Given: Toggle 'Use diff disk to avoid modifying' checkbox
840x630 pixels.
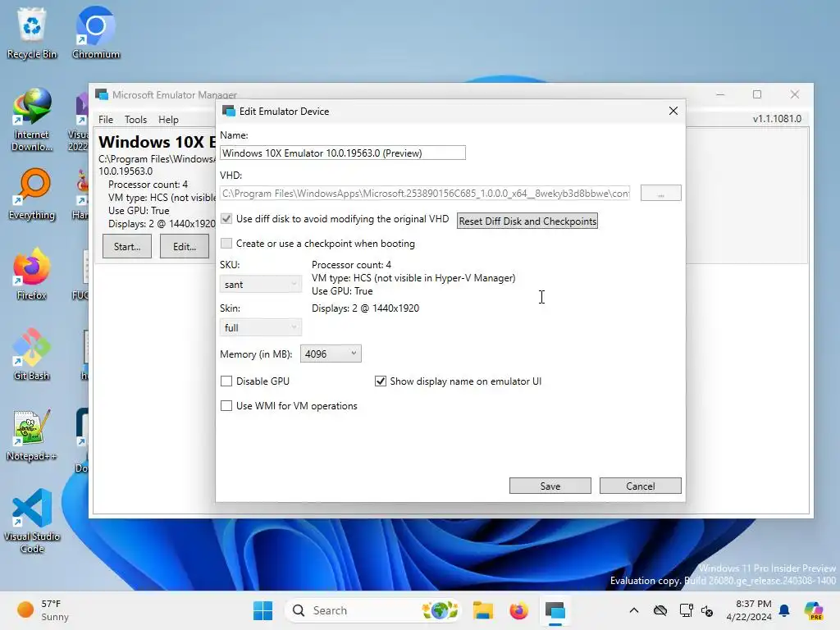Looking at the screenshot, I should (x=226, y=218).
